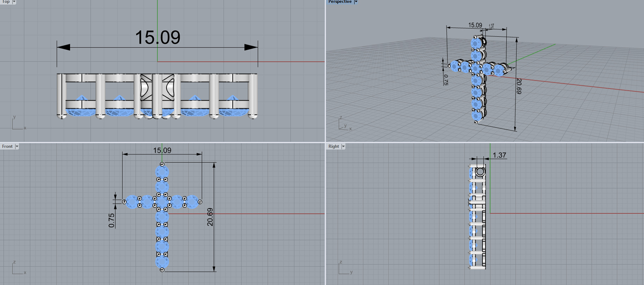The height and width of the screenshot is (285, 644).
Task: Select the small 1.37 dimension in Perspective view
Action: [492, 26]
